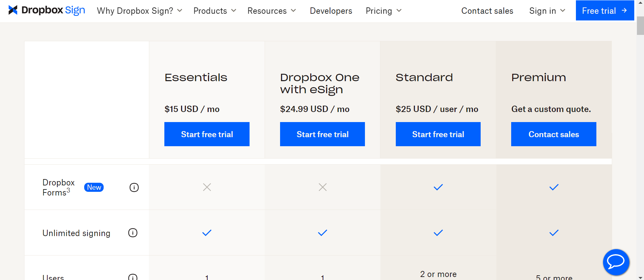The image size is (644, 280).
Task: Expand the Resources dropdown menu
Action: pos(272,11)
